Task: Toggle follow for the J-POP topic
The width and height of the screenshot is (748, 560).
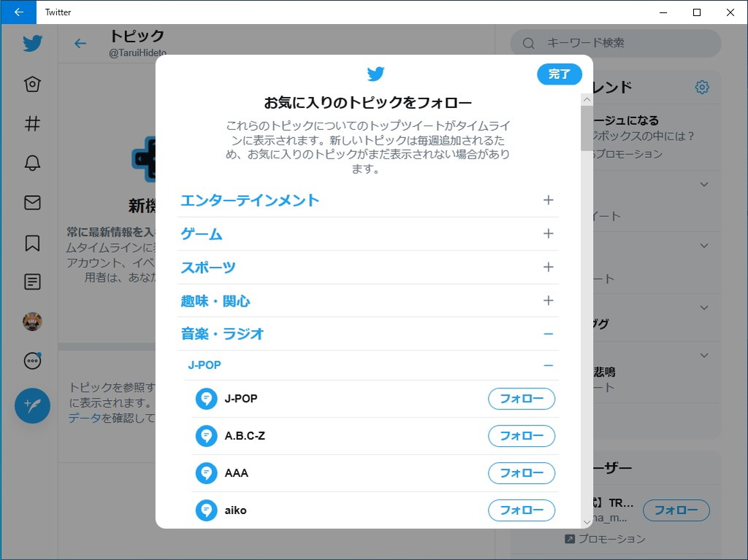Action: tap(522, 399)
